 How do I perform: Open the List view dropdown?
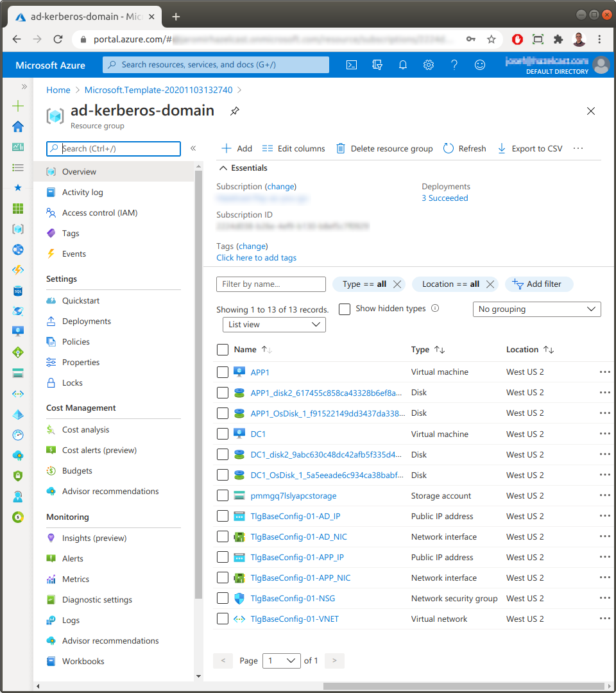pyautogui.click(x=274, y=325)
